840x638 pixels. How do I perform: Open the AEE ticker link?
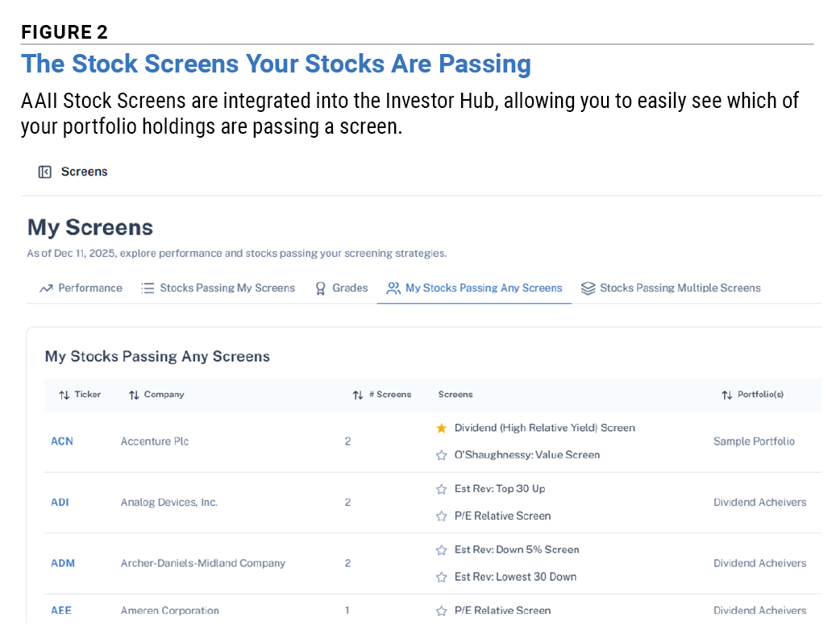[61, 611]
